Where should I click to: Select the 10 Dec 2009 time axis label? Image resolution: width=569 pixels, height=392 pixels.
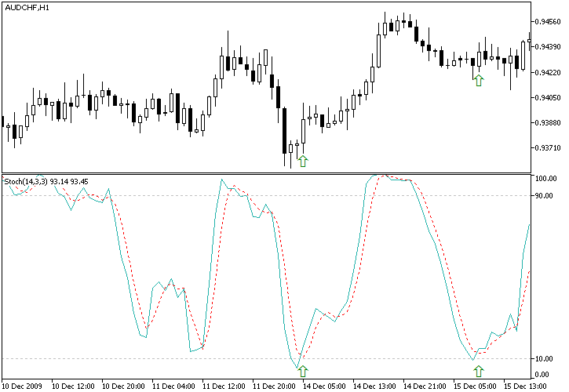click(x=24, y=386)
